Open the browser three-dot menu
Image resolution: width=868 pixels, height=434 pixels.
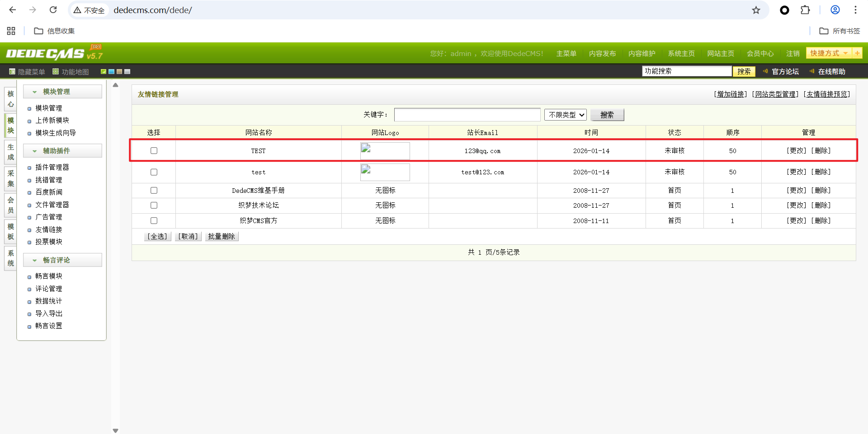click(855, 10)
